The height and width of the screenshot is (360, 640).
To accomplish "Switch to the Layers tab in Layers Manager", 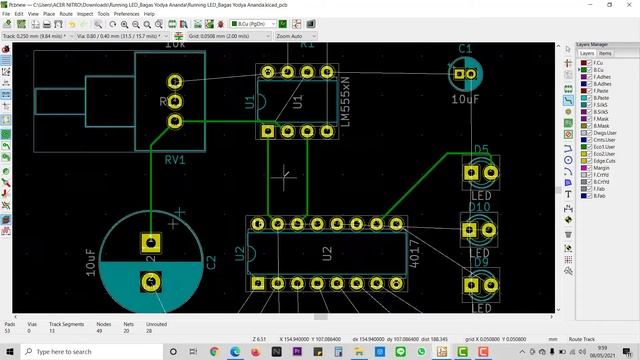I will coord(587,53).
